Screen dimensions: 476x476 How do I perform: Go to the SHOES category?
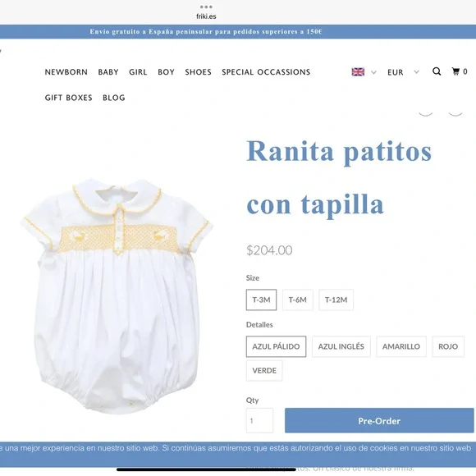point(198,72)
